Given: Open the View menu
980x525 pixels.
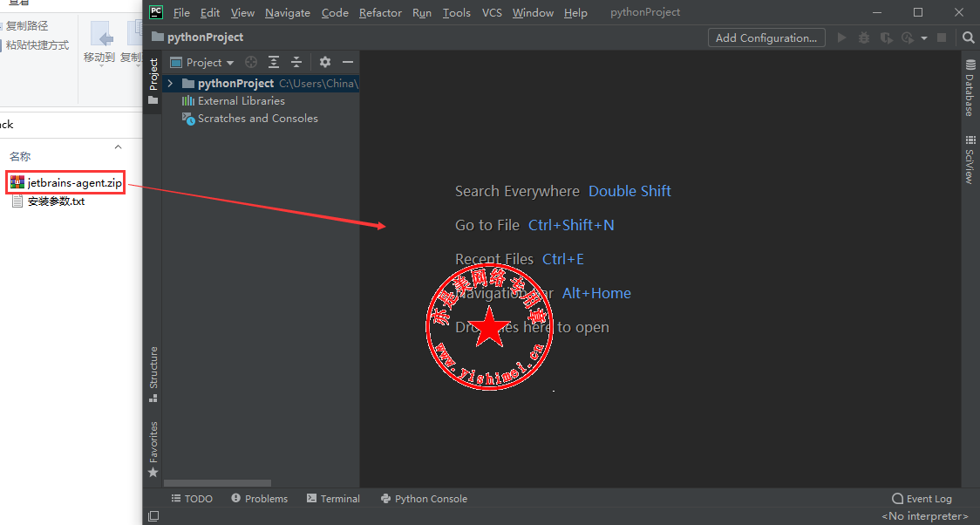Looking at the screenshot, I should pyautogui.click(x=242, y=12).
